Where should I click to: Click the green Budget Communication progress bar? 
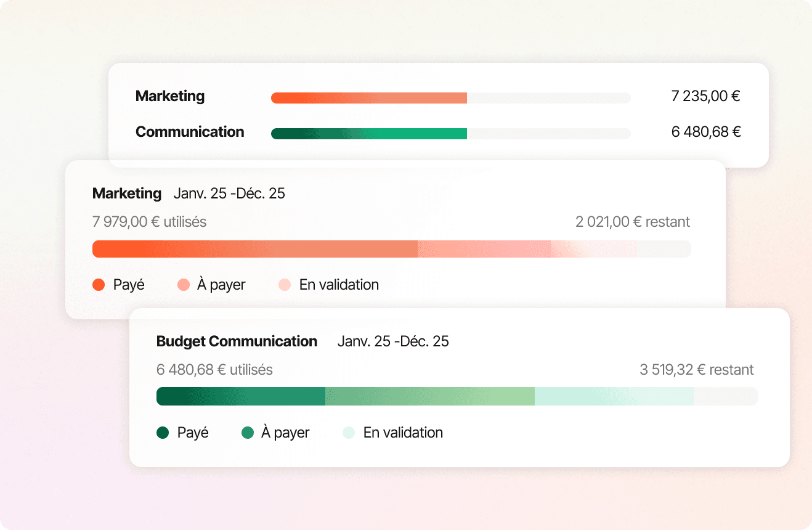(x=456, y=396)
